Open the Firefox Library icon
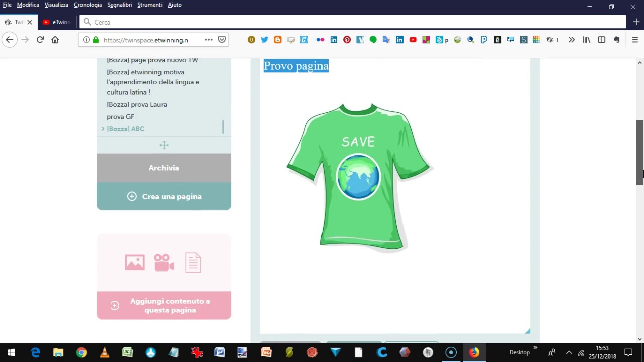The height and width of the screenshot is (362, 644). pos(587,40)
